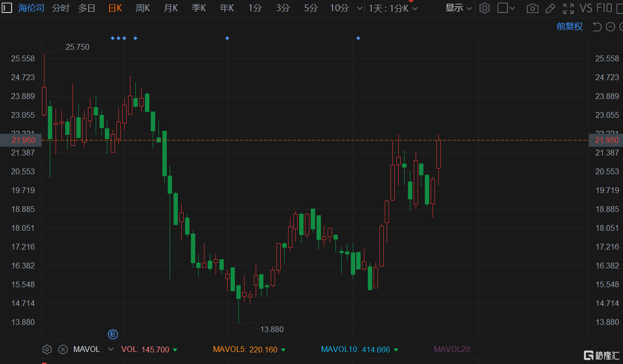Select the 周K weekly candlestick tab
Screen dimensions: 623x364
point(143,8)
